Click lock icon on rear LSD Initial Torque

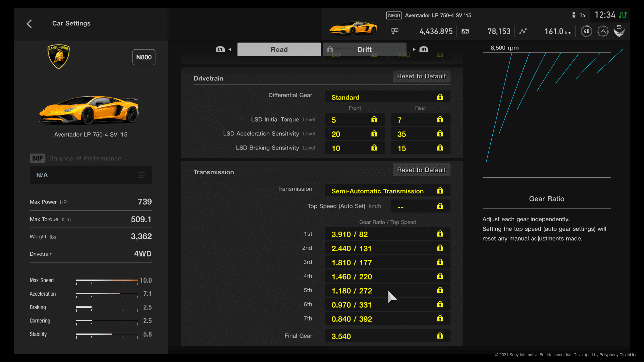point(440,120)
